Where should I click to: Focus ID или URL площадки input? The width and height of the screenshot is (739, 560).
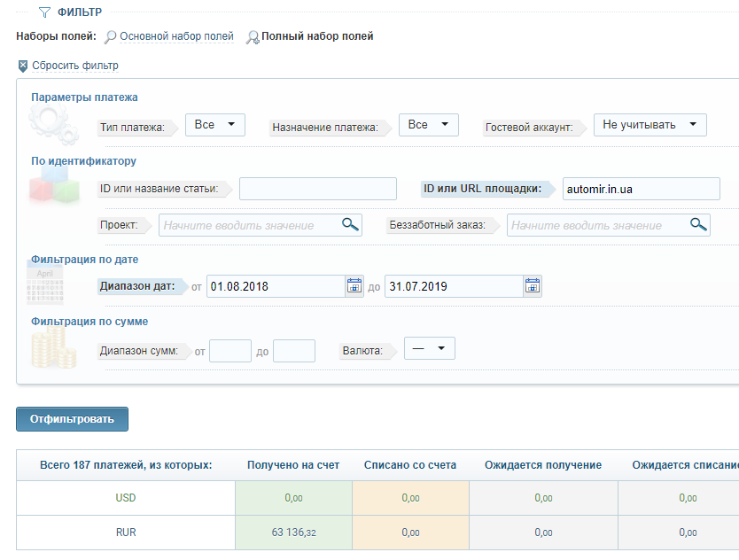[641, 189]
